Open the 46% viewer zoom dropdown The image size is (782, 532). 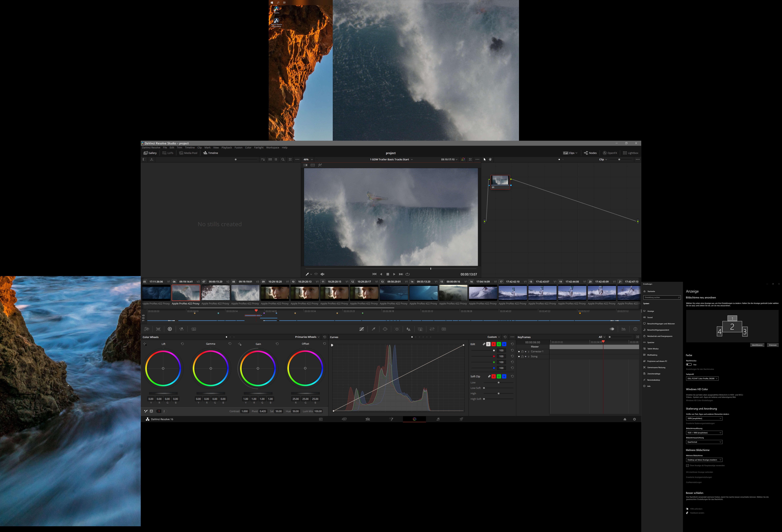pyautogui.click(x=308, y=159)
